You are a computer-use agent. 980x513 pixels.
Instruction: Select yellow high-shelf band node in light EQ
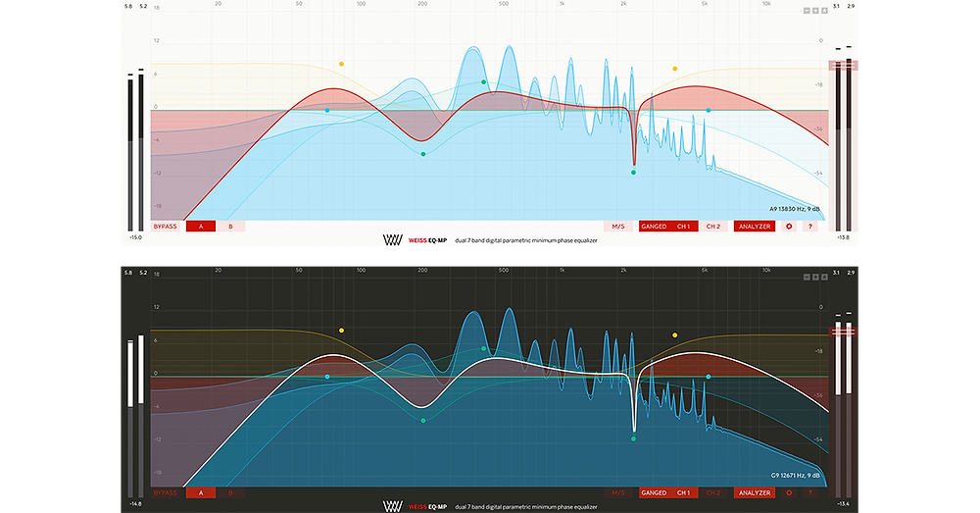(x=675, y=69)
